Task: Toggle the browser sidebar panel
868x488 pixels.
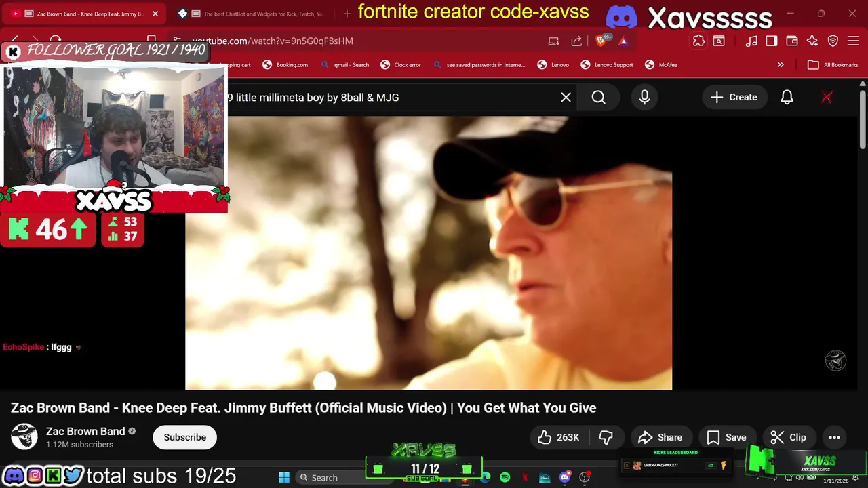Action: [772, 41]
